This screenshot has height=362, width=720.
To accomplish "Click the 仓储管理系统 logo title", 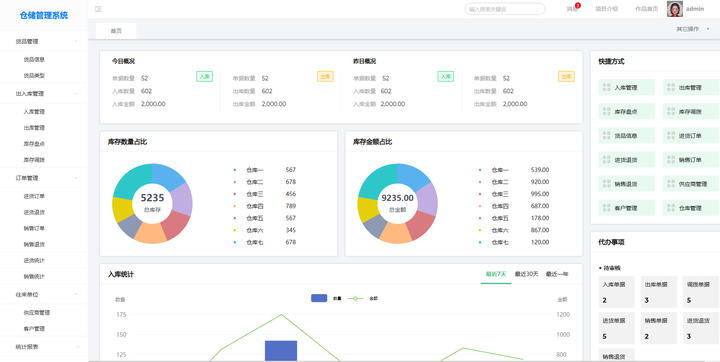I will [44, 15].
